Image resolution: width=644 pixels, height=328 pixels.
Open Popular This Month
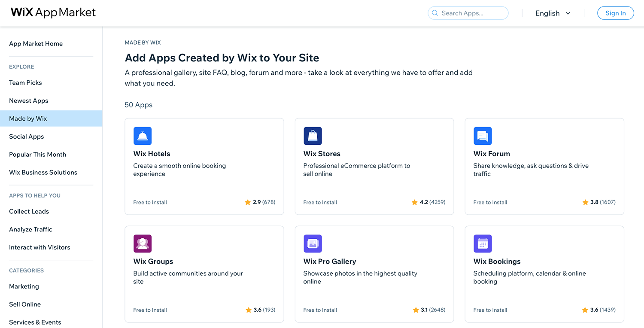[x=38, y=155]
